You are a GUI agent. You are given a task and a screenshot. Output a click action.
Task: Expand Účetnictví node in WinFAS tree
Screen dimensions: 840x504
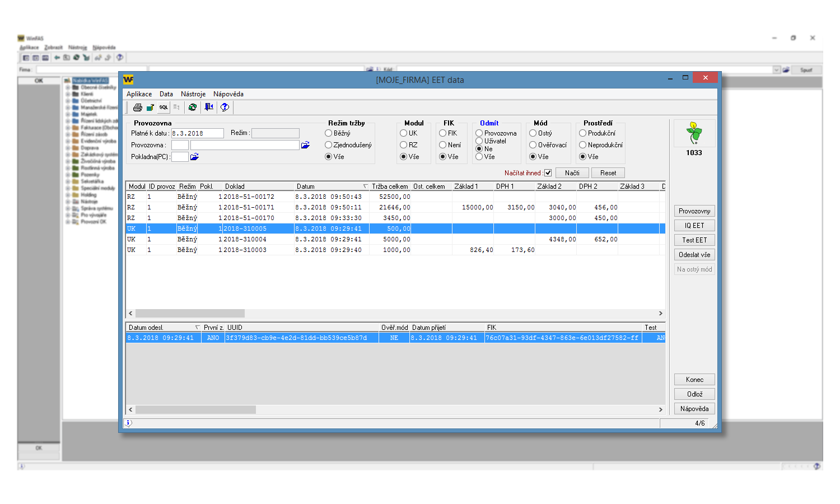68,101
